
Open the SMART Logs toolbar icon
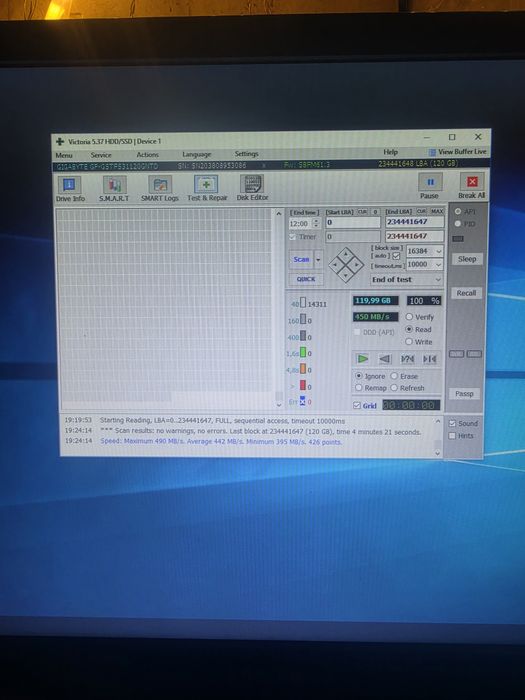pos(160,185)
